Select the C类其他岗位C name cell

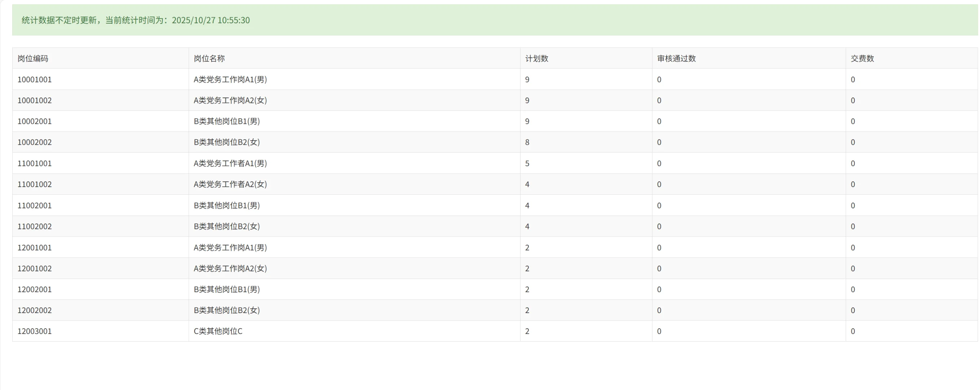click(x=218, y=331)
